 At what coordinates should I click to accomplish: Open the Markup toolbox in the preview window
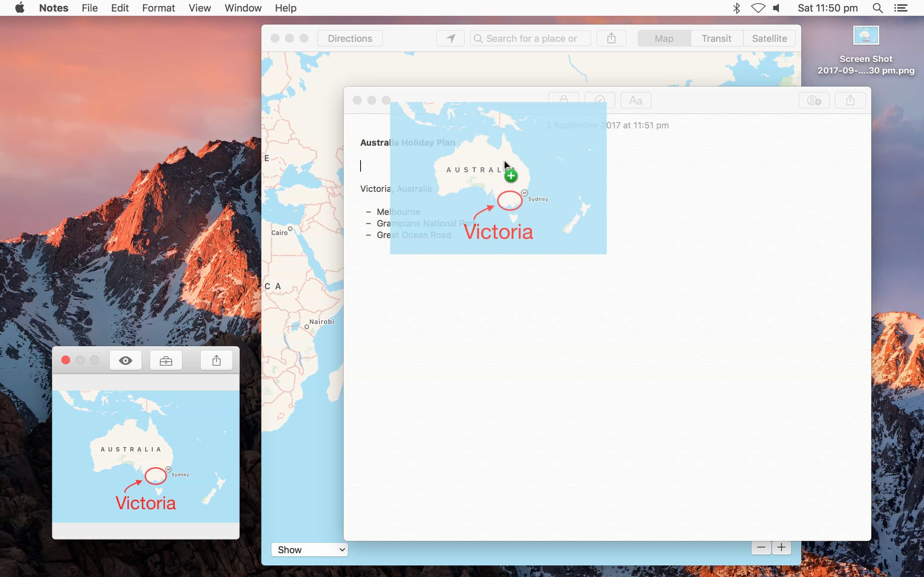pos(166,360)
